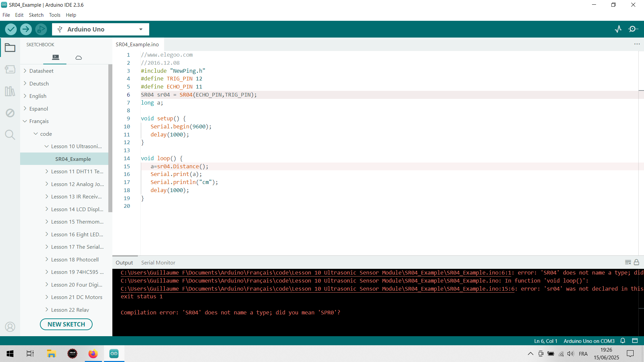The image size is (644, 362).
Task: Click the sketchbook panel vertical scrollbar
Action: [x=110, y=138]
